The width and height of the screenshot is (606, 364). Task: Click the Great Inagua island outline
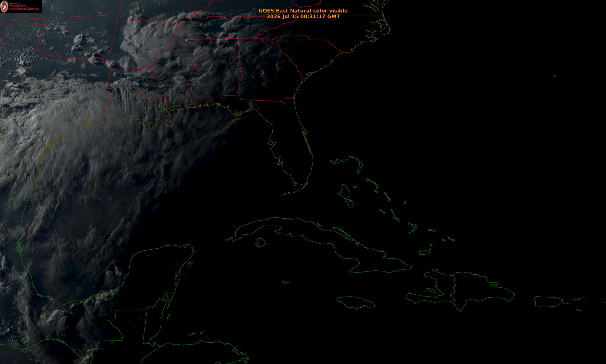click(x=425, y=252)
